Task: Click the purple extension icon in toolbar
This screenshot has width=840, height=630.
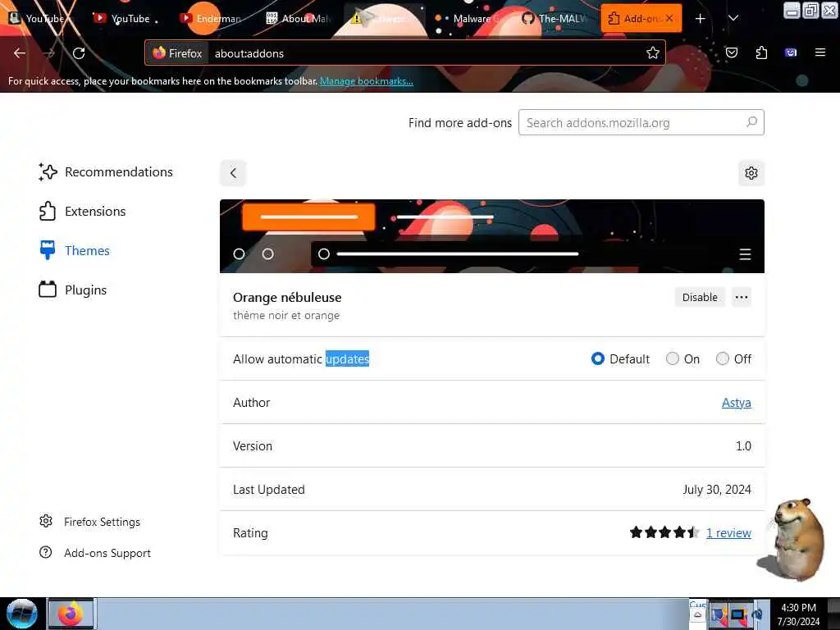Action: pyautogui.click(x=791, y=52)
